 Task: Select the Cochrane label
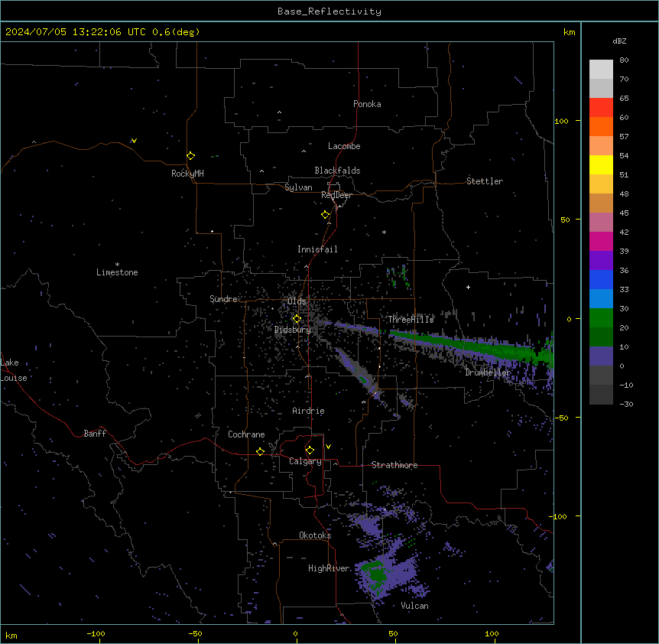click(x=246, y=434)
